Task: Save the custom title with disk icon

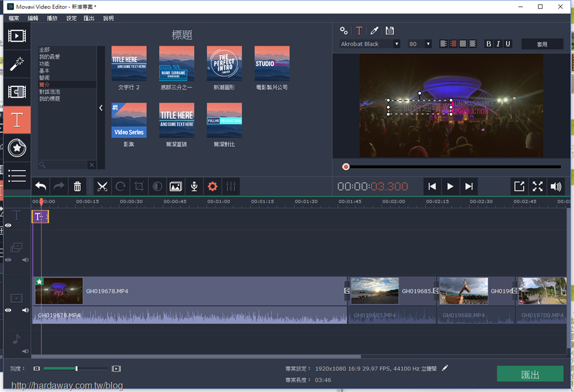Action: pos(390,31)
